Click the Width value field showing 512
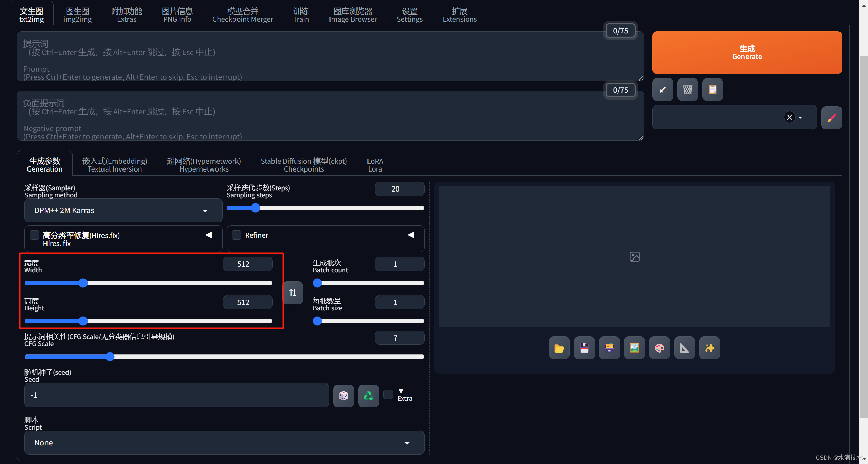Viewport: 868px width, 464px height. 247,264
